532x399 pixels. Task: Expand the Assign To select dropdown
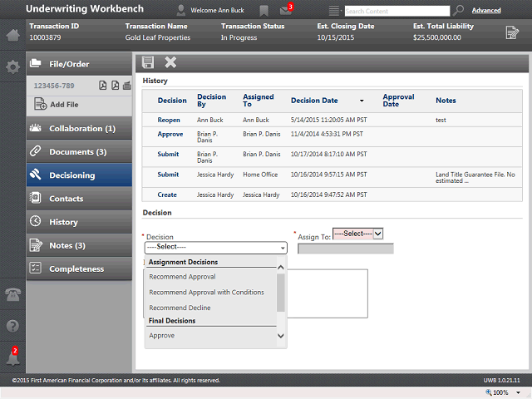pos(358,234)
